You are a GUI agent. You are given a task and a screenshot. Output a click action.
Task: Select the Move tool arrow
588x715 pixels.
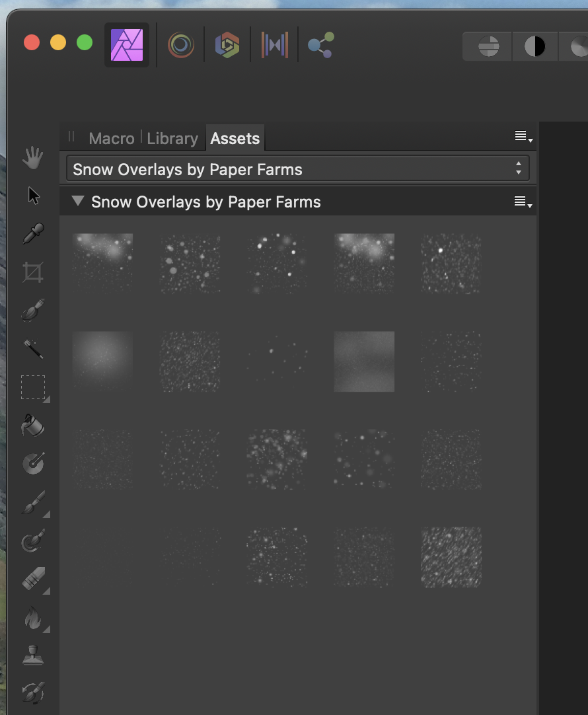[33, 196]
